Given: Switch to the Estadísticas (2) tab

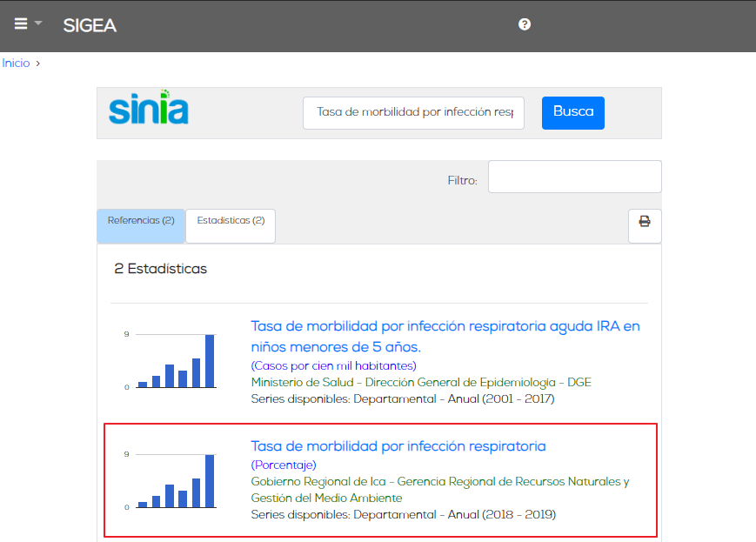Looking at the screenshot, I should click(x=231, y=225).
